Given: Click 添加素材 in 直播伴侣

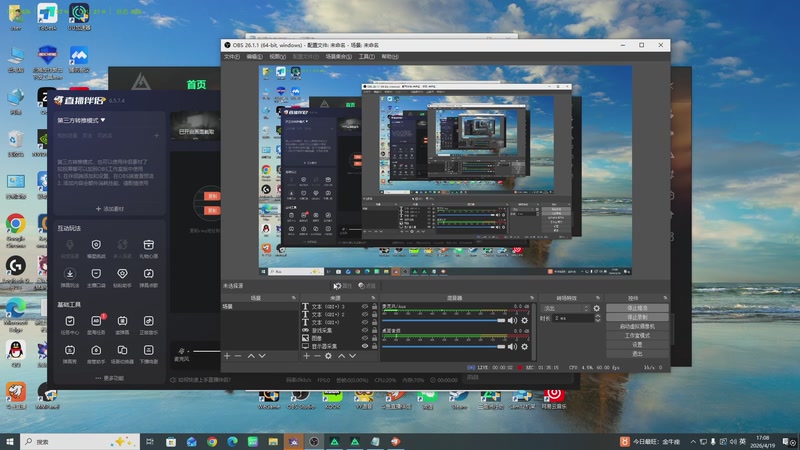Looking at the screenshot, I should point(110,209).
